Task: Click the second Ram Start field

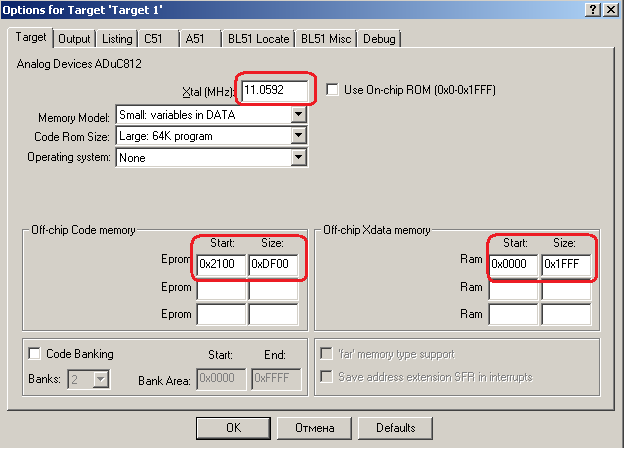Action: point(513,290)
